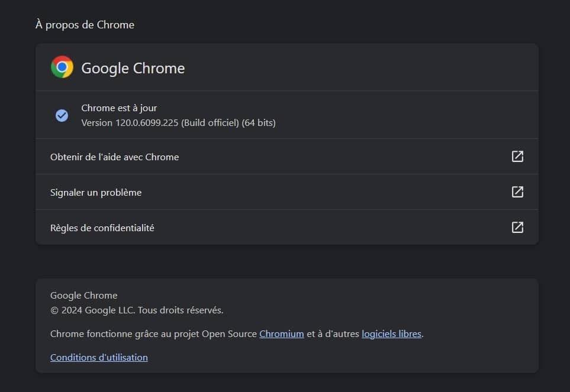Click the Google Chrome logo icon
Image resolution: width=570 pixels, height=392 pixels.
point(62,67)
